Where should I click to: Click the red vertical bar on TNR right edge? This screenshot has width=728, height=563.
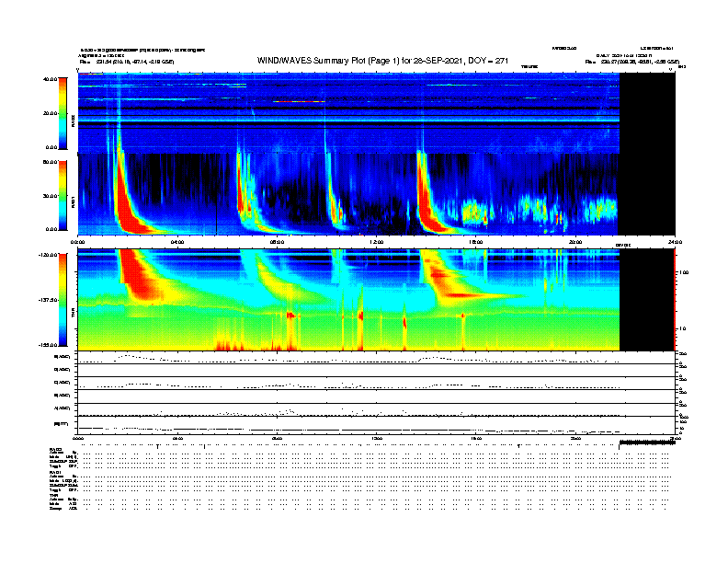point(675,300)
